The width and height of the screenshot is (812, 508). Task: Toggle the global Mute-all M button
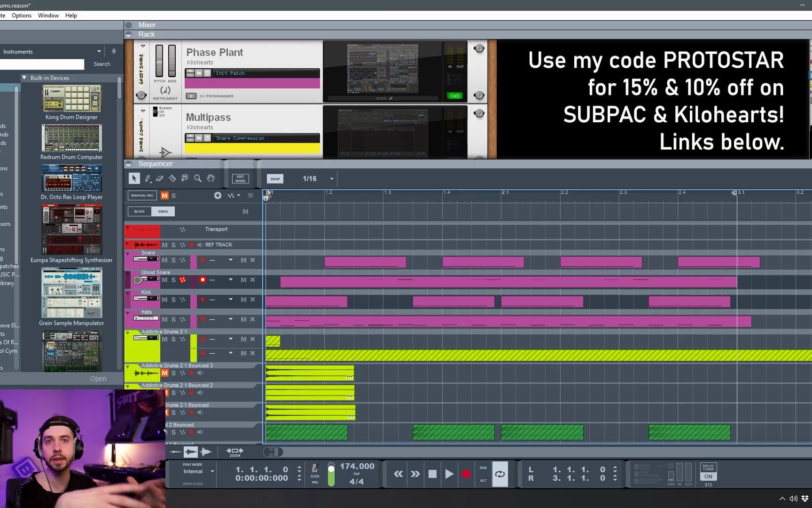pos(164,195)
